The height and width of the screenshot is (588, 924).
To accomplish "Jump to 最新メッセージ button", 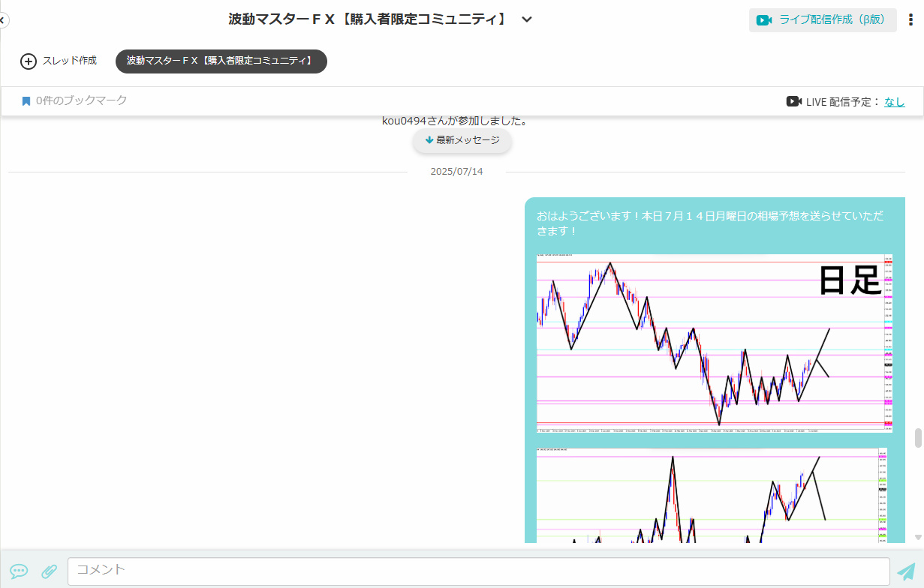I will (462, 140).
